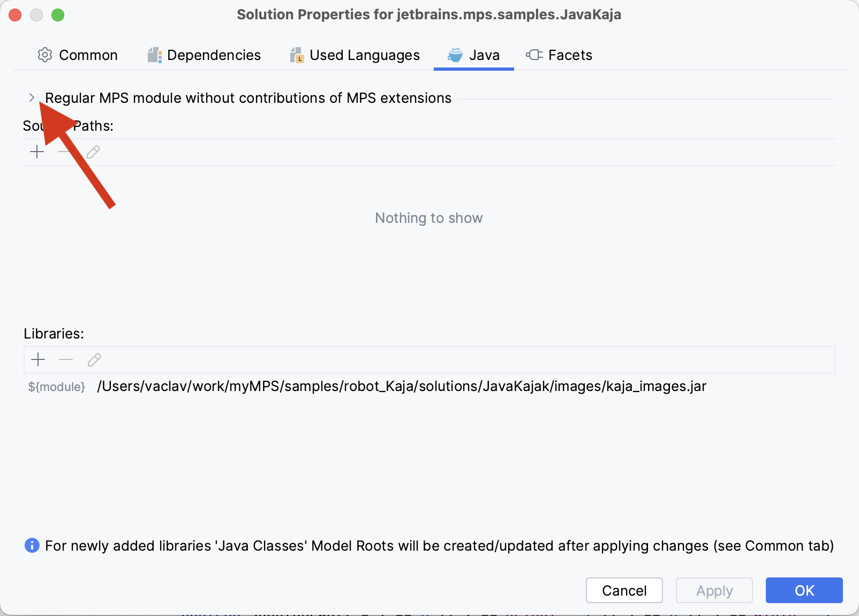Click the Facets plug icon

tap(533, 55)
